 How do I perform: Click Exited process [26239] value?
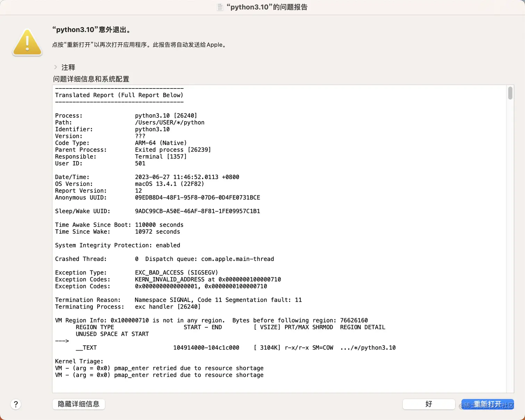[x=173, y=150]
